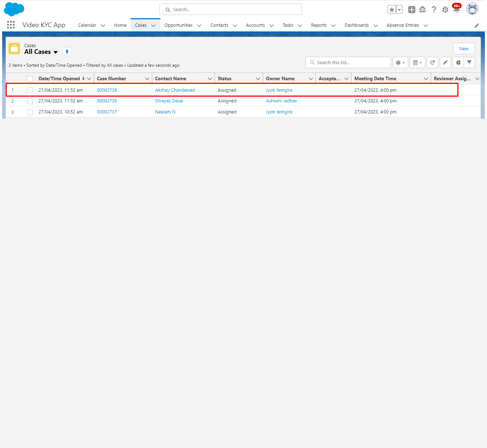Viewport: 487px width, 448px height.
Task: Switch to the Tasks tab
Action: (288, 25)
